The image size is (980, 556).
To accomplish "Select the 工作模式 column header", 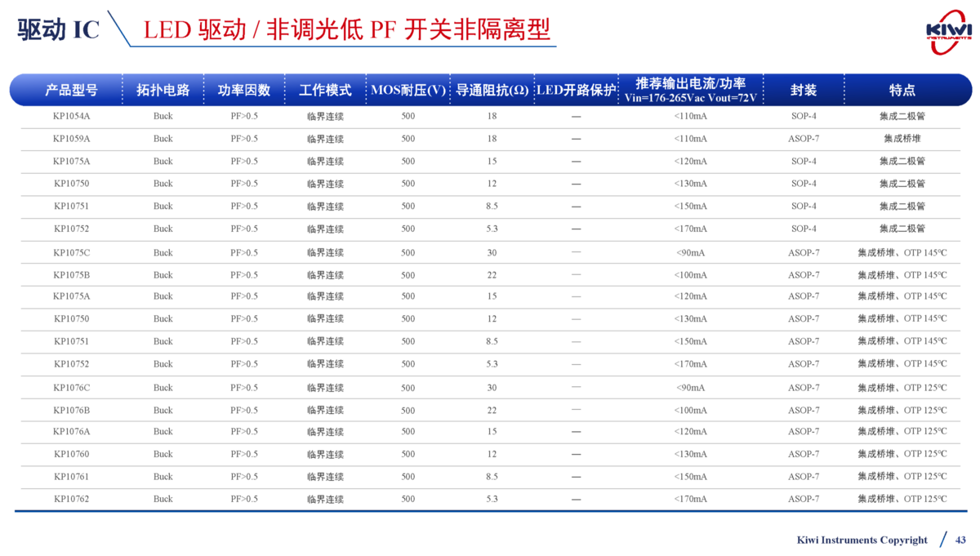I will pos(324,90).
